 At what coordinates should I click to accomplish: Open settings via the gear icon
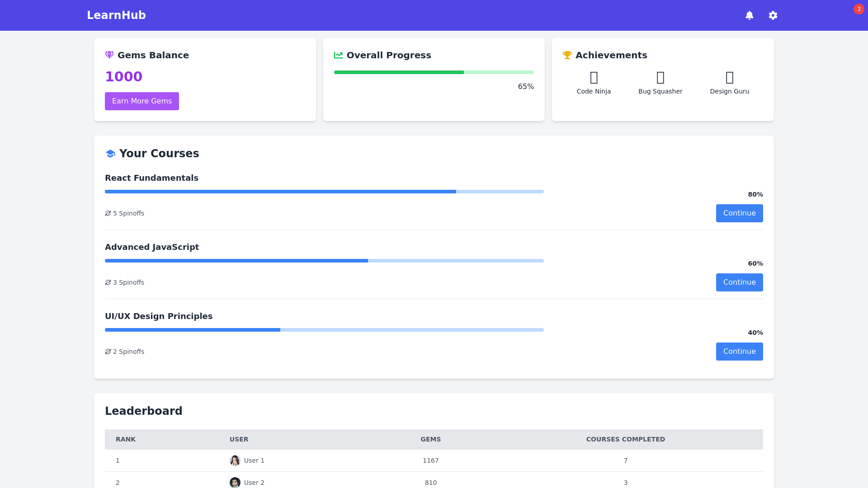pos(773,15)
